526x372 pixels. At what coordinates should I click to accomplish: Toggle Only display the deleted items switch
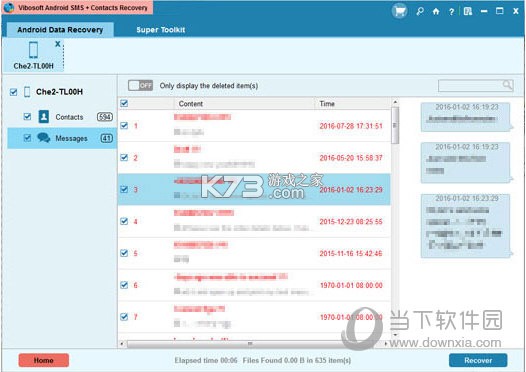pyautogui.click(x=140, y=86)
